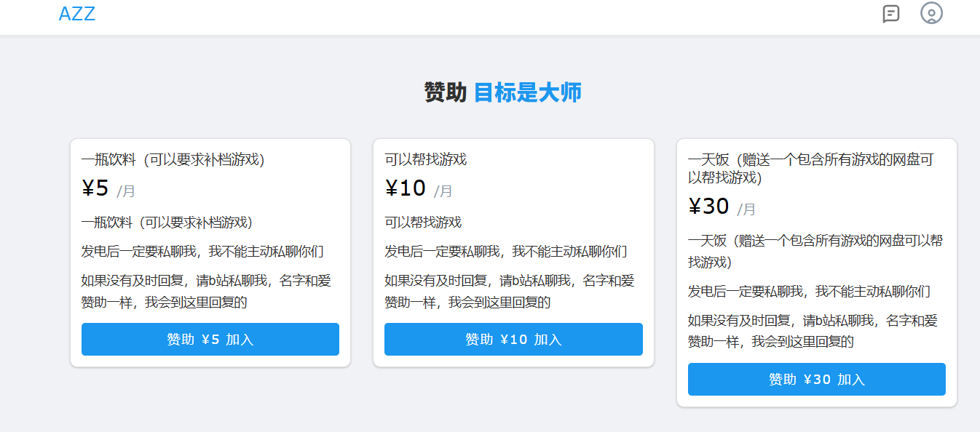Click the ¥10 /月 price label

418,189
